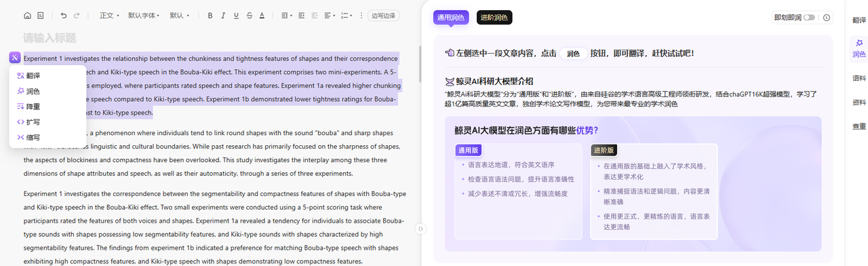Open 资料 in the right sidebar

[859, 102]
